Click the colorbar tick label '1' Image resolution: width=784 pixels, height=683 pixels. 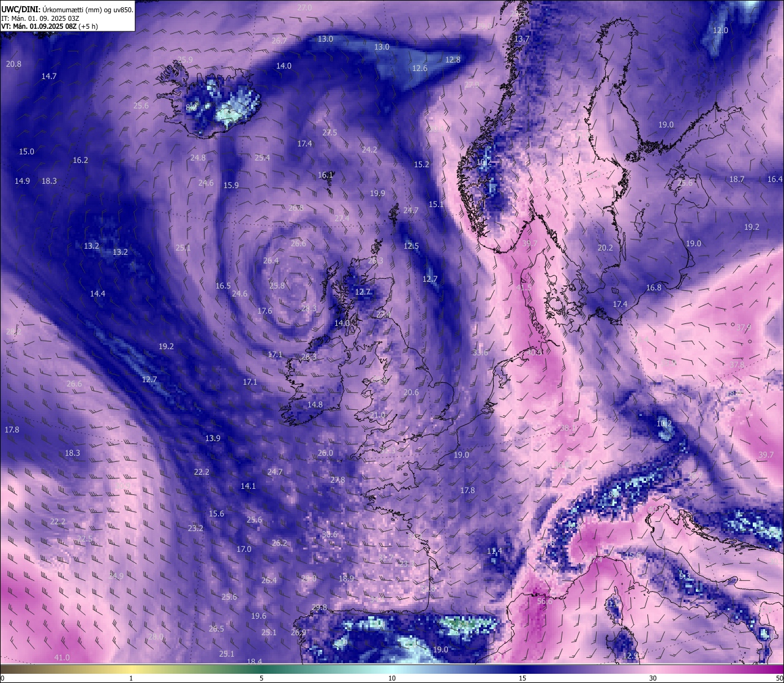click(131, 678)
